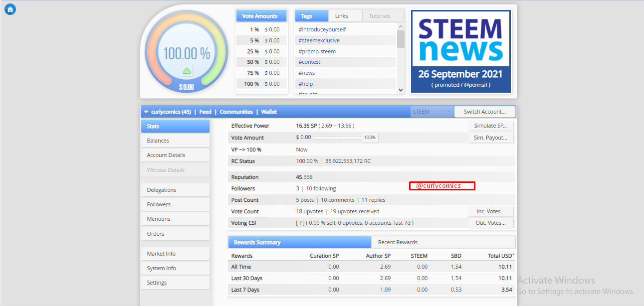Select the Tags tab
644x306 pixels.
pos(311,16)
